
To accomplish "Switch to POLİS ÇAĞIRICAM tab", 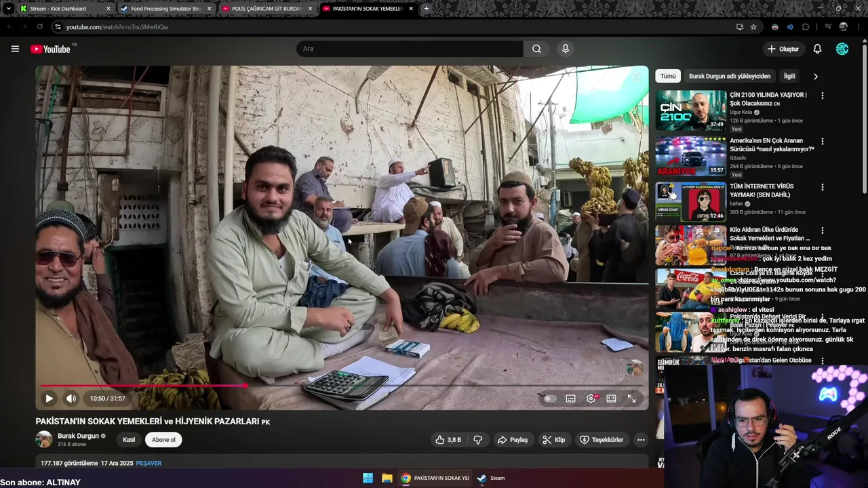I will point(267,9).
